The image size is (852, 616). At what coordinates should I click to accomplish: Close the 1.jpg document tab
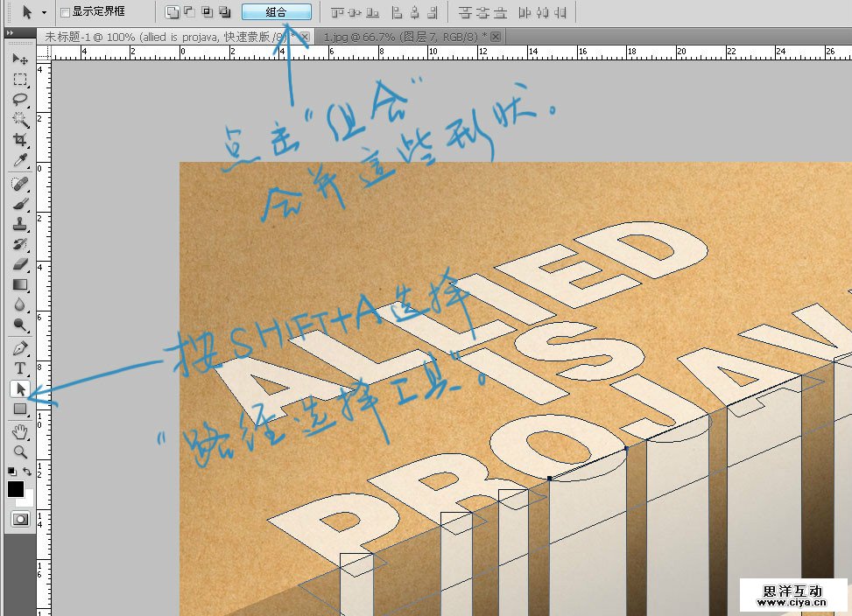496,36
